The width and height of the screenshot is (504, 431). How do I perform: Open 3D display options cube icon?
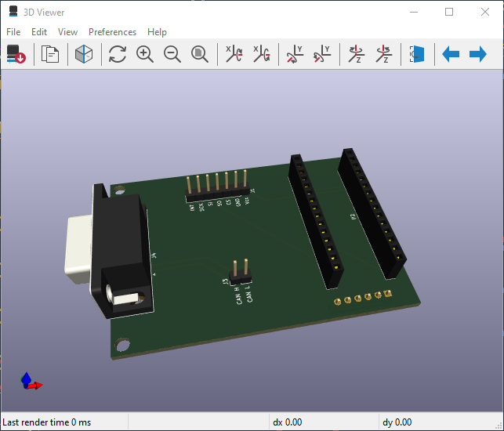pyautogui.click(x=84, y=54)
